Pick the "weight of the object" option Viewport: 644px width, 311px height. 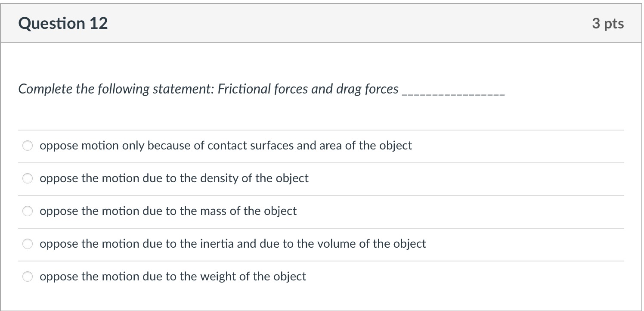28,277
